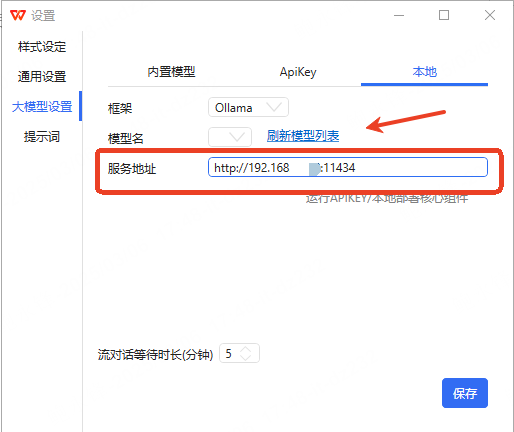Minimize the 设置 window
This screenshot has width=514, height=432.
click(x=399, y=15)
